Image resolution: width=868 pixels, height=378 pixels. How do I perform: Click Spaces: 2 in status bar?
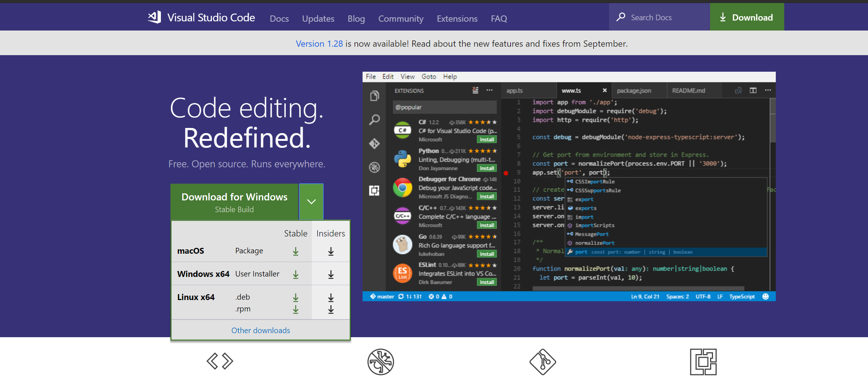(677, 296)
